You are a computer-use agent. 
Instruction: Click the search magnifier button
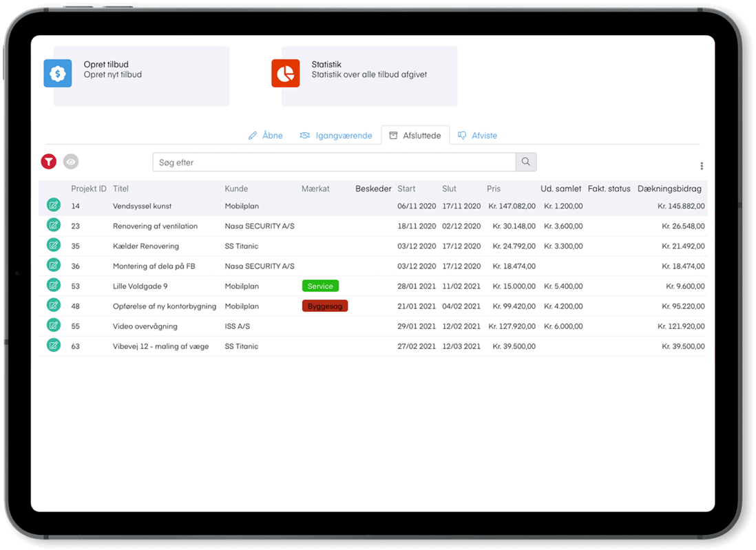pos(526,162)
